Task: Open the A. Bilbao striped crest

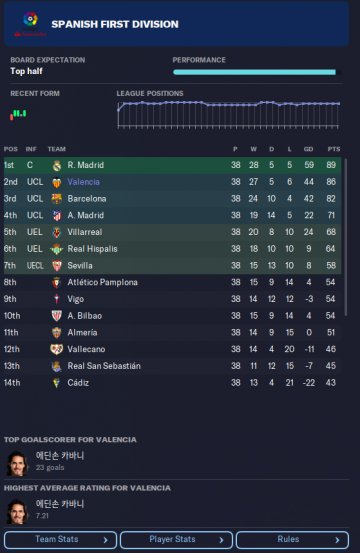Action: coord(56,316)
